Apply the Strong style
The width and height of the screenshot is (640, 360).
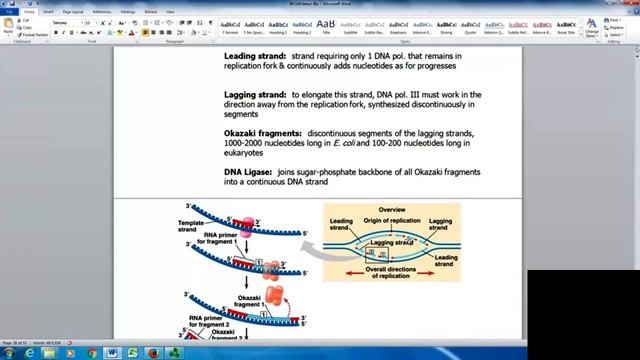click(x=446, y=28)
